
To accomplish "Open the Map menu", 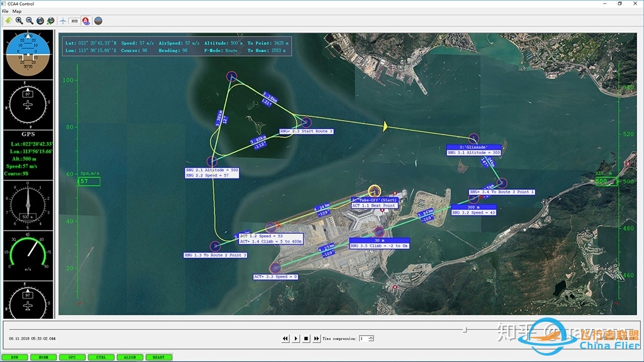I will (x=16, y=11).
